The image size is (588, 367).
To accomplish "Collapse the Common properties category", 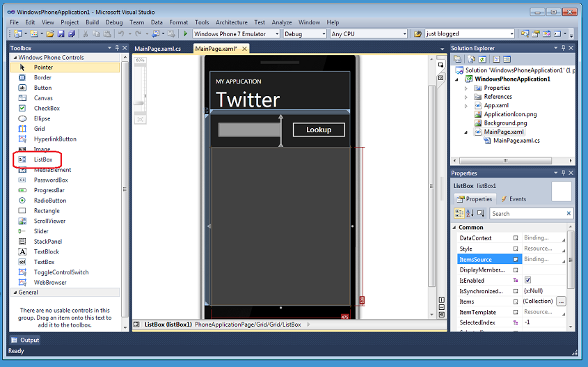I will click(x=454, y=228).
